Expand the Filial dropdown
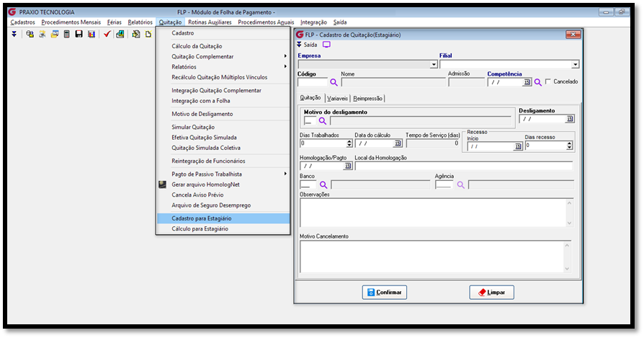This screenshot has width=644, height=338. tap(575, 64)
